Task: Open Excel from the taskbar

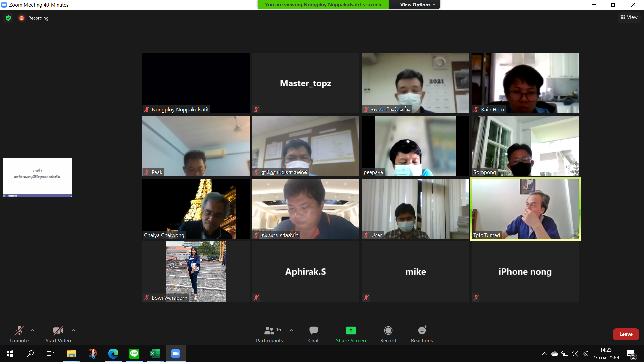Action: 155,353
